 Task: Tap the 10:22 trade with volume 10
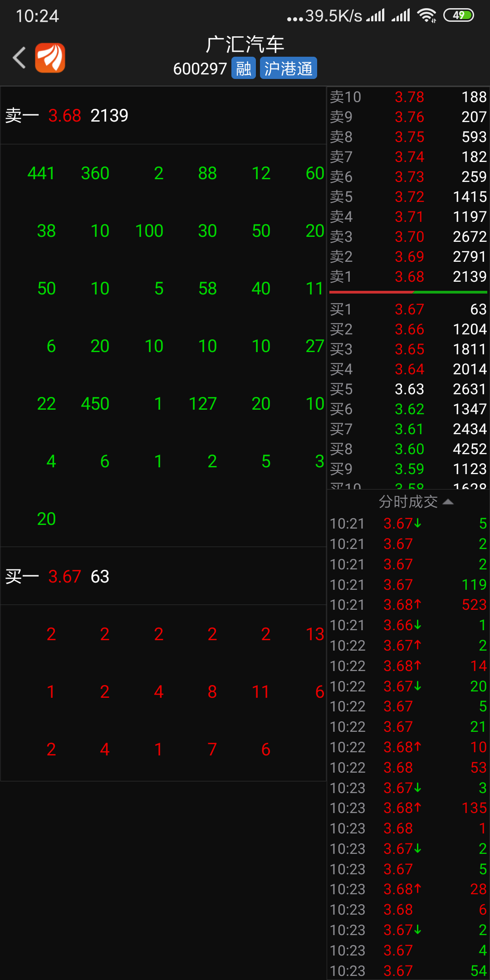point(408,747)
